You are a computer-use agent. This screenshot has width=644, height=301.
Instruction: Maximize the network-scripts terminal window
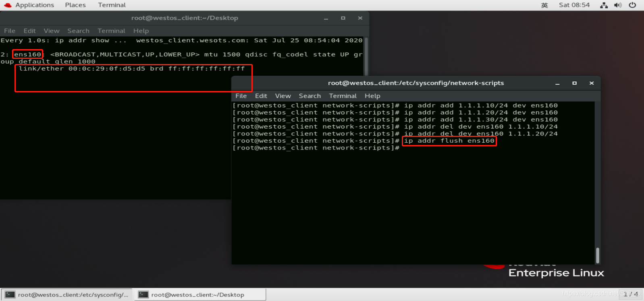point(574,83)
